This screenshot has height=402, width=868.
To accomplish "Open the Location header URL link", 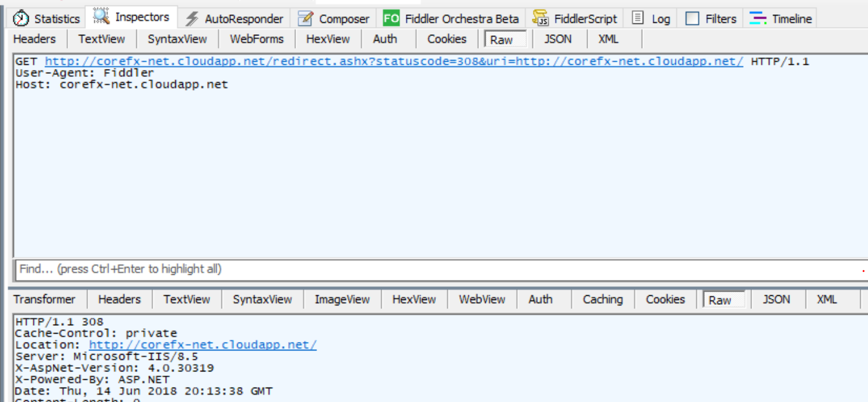I will (203, 345).
